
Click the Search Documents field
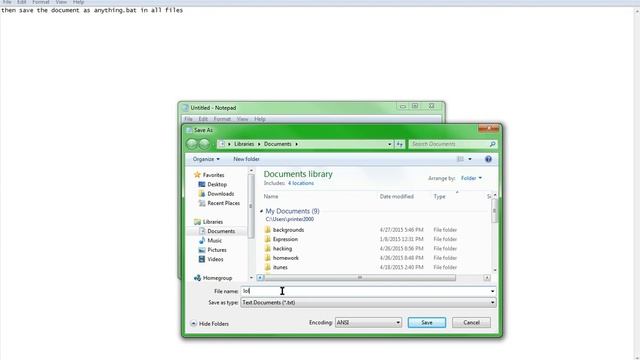tap(448, 144)
